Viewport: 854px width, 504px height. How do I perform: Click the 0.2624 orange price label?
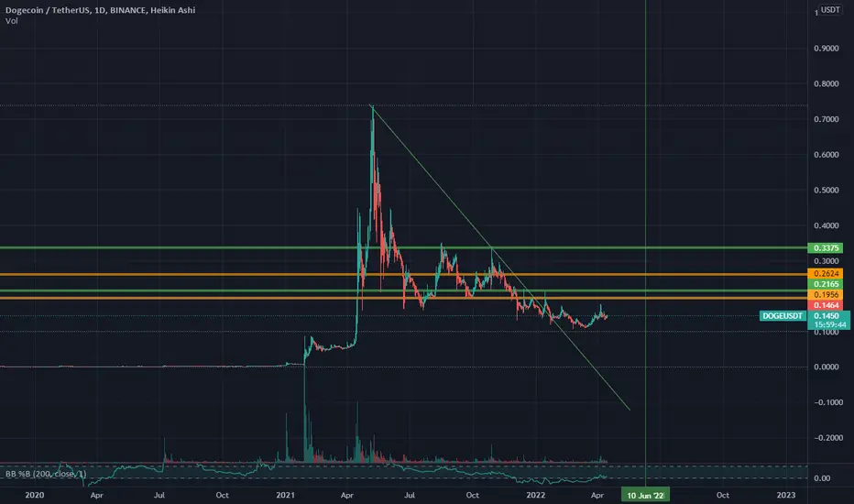click(825, 273)
